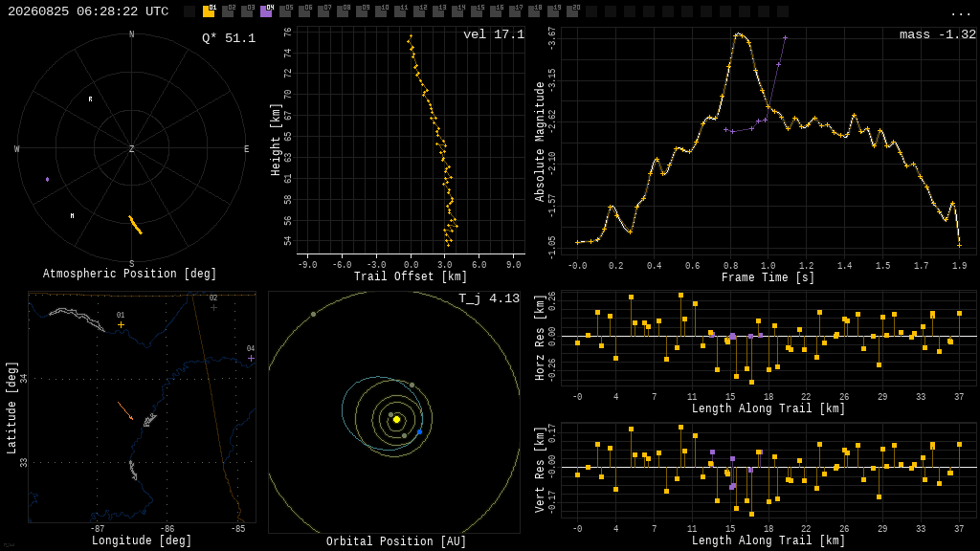Click the orange meteor track arrow on the map
This screenshot has width=980, height=551.
[125, 410]
